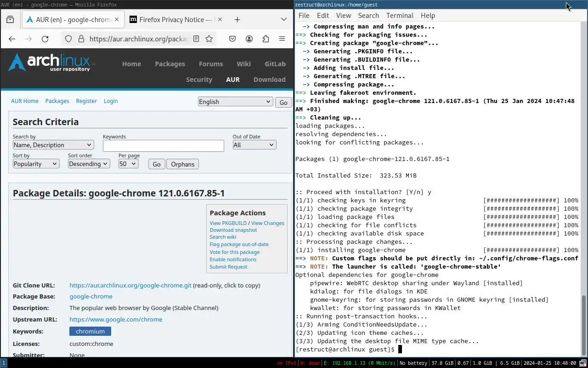Focus the Keywords search field

click(x=164, y=145)
